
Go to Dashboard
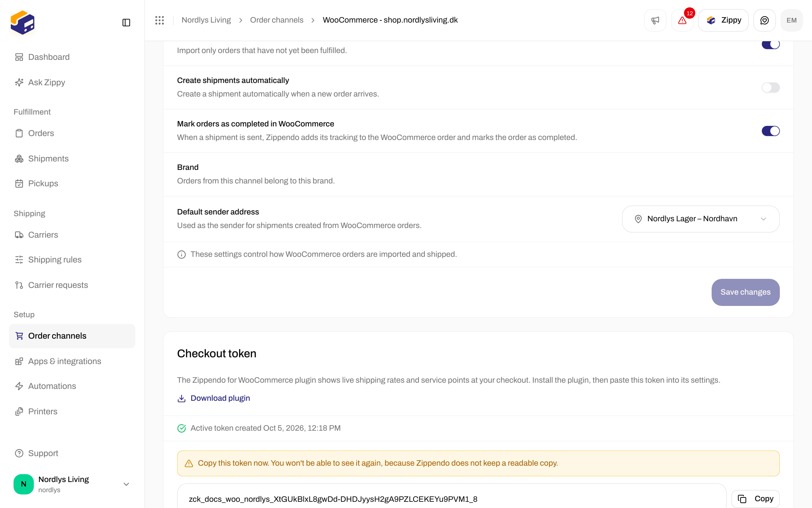[x=72, y=57]
